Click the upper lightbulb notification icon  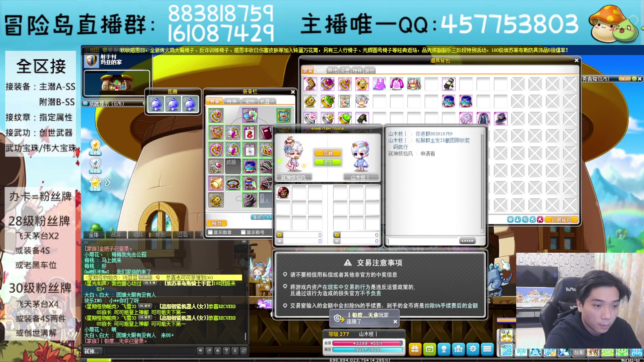tap(95, 147)
